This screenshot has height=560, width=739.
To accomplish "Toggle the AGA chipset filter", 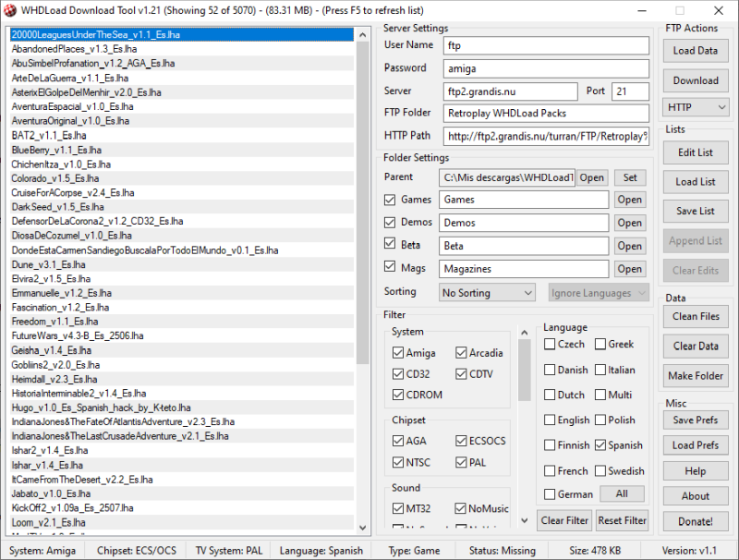I will [398, 441].
